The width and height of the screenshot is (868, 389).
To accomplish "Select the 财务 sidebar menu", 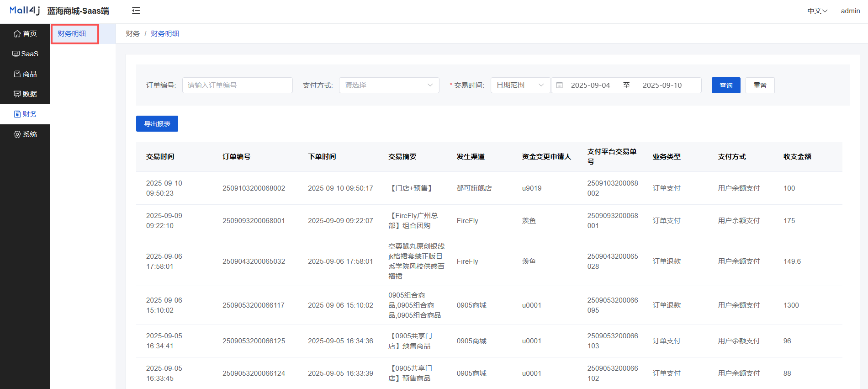I will (25, 114).
